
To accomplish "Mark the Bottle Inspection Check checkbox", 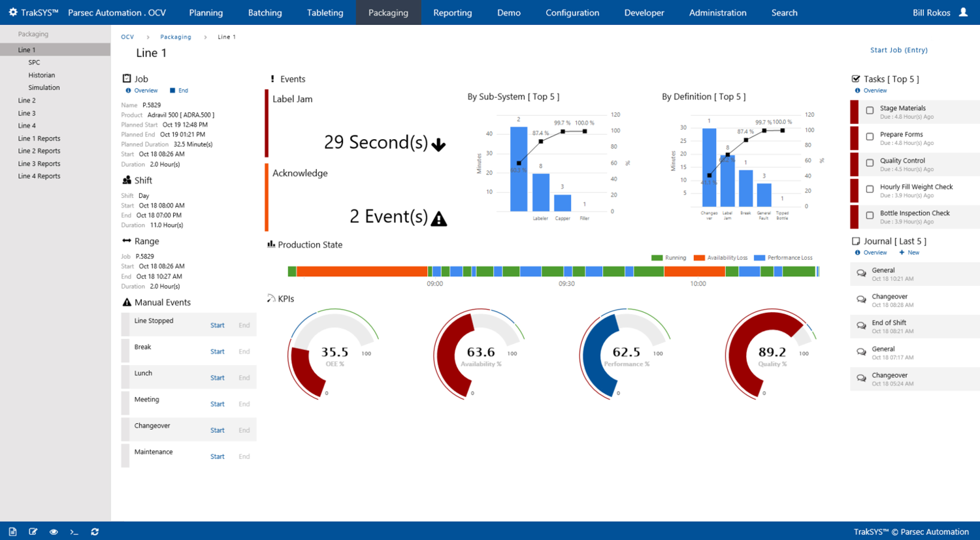I will (x=870, y=215).
